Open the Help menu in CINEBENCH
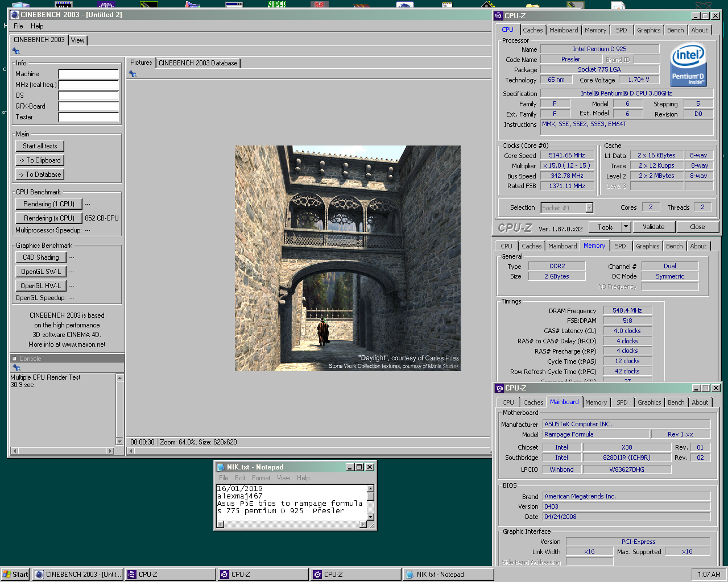The image size is (728, 582). pos(37,26)
